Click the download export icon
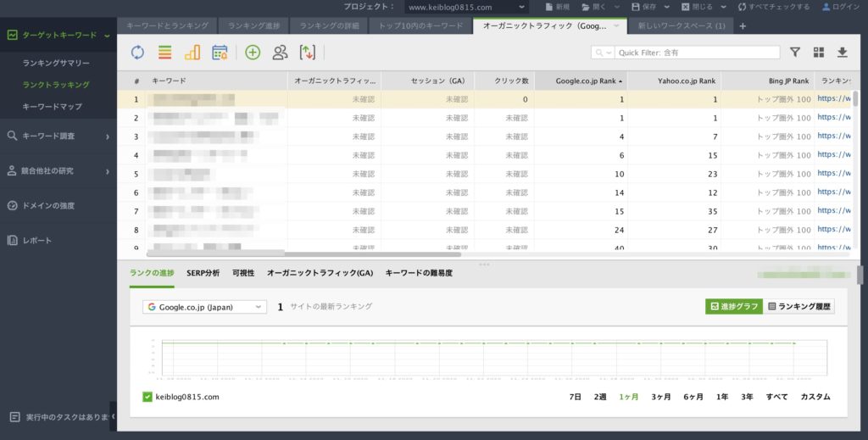868x440 pixels. [842, 52]
